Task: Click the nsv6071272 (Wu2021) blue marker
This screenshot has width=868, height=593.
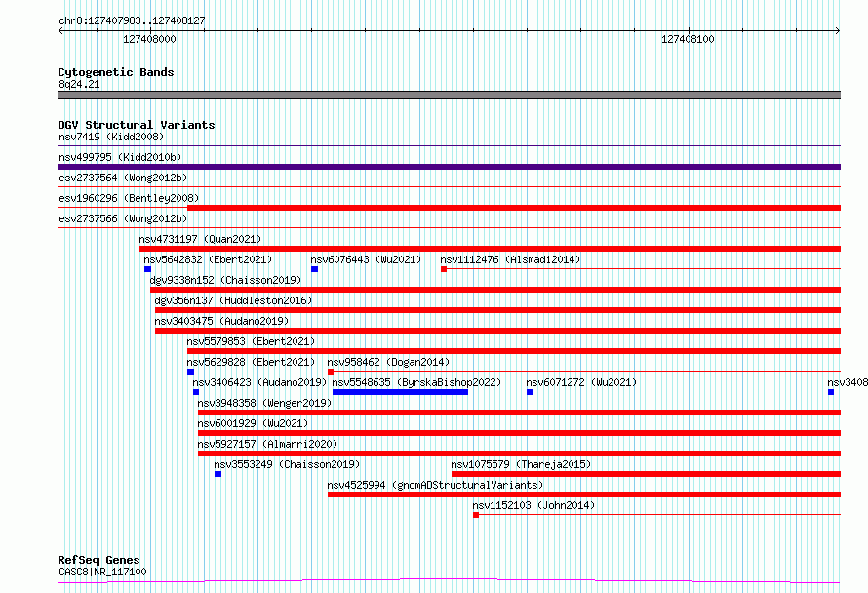Action: [530, 392]
